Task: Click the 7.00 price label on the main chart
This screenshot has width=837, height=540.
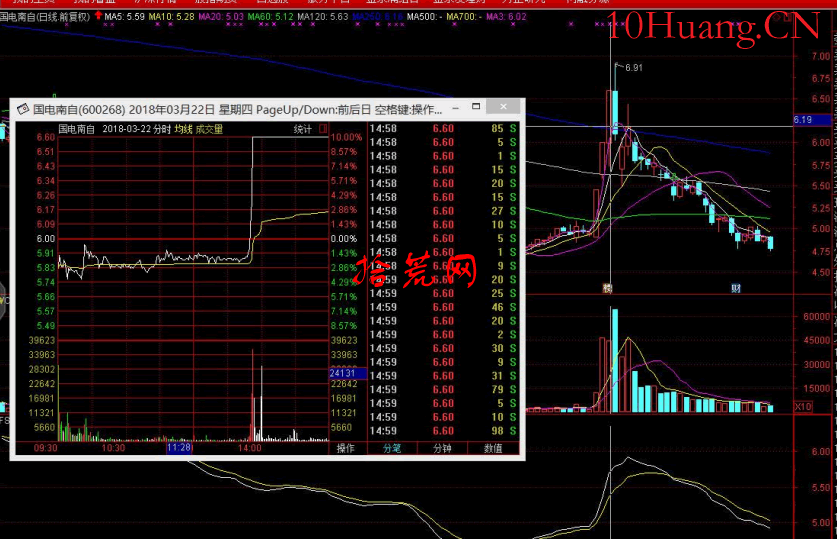Action: coord(821,56)
